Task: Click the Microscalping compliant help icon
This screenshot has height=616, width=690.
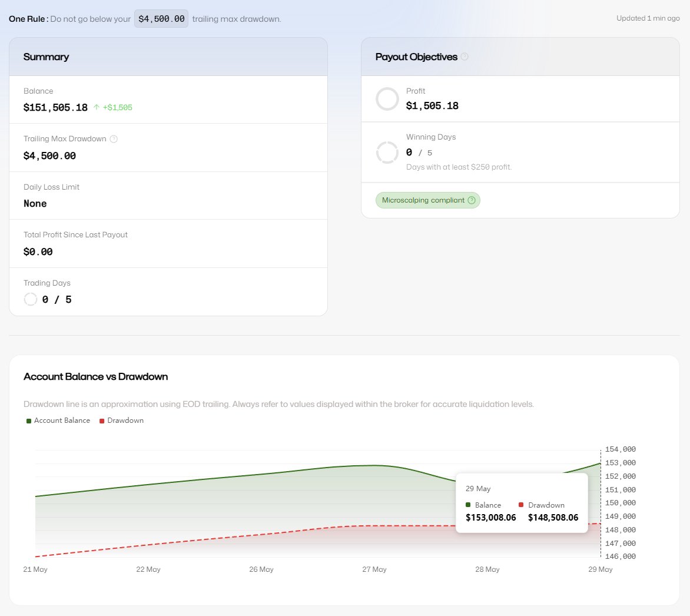Action: click(472, 200)
